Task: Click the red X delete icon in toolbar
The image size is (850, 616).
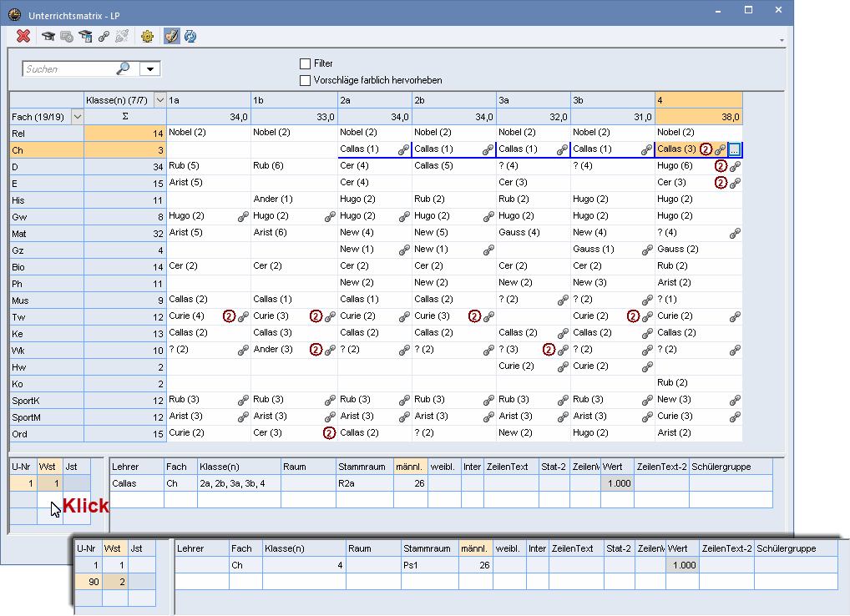Action: (x=23, y=36)
